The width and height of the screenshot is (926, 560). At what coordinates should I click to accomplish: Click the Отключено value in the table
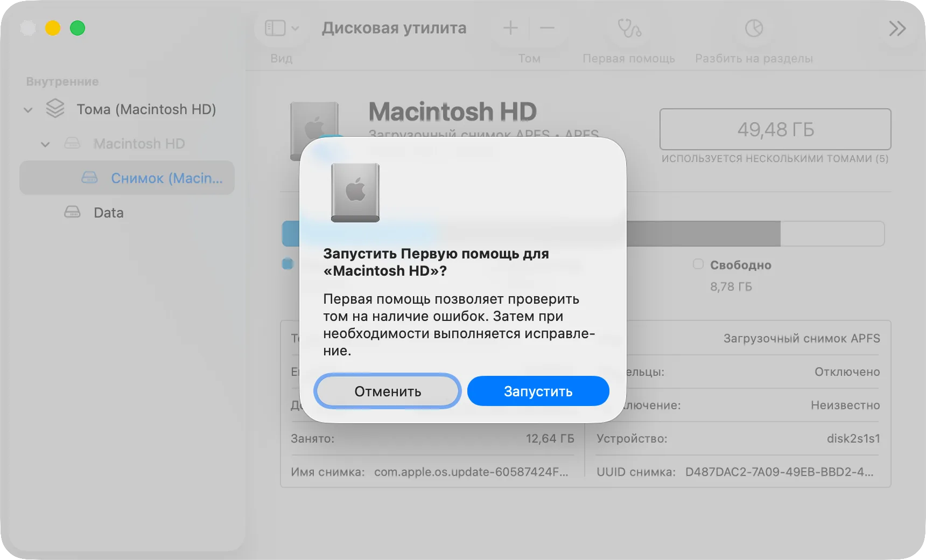[x=847, y=372]
